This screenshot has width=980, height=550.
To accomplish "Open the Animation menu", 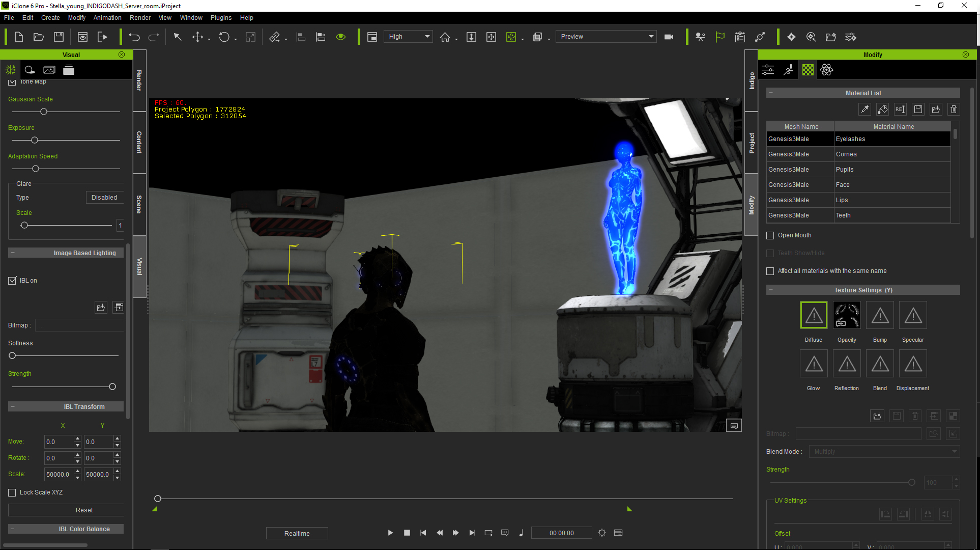I will [x=107, y=17].
